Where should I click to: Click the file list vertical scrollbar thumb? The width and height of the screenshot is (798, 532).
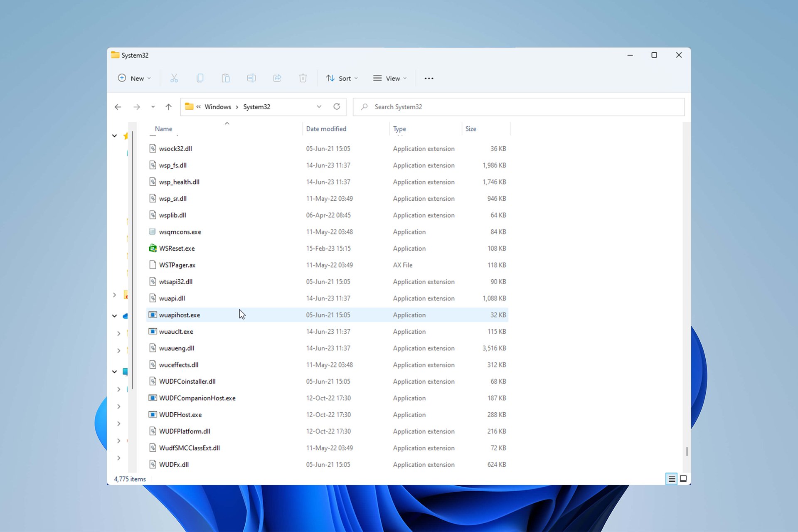[x=687, y=451]
